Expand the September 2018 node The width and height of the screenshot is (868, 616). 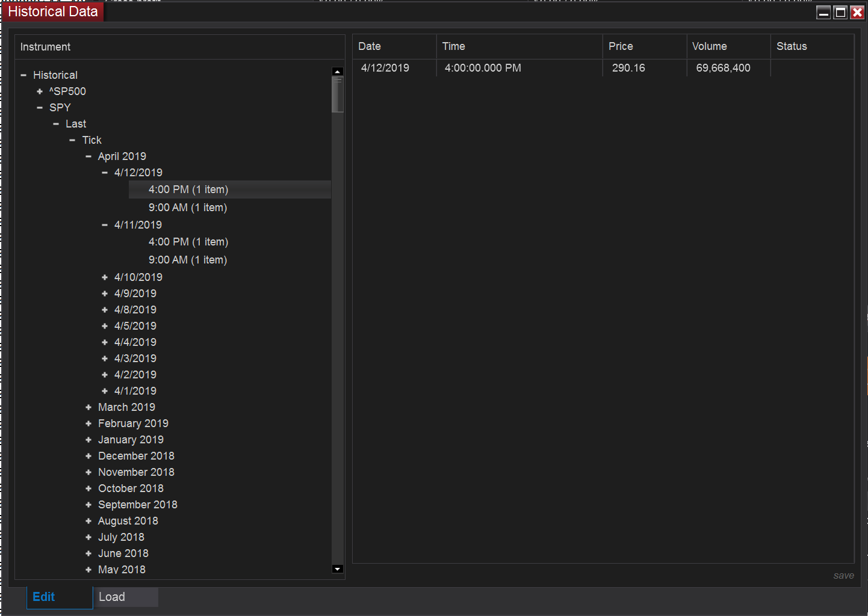click(x=88, y=505)
